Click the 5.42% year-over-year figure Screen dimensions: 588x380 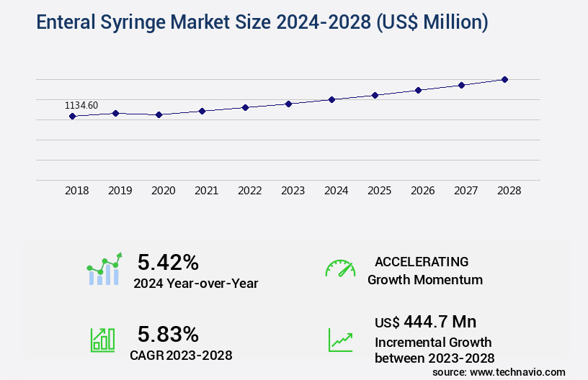(x=168, y=262)
